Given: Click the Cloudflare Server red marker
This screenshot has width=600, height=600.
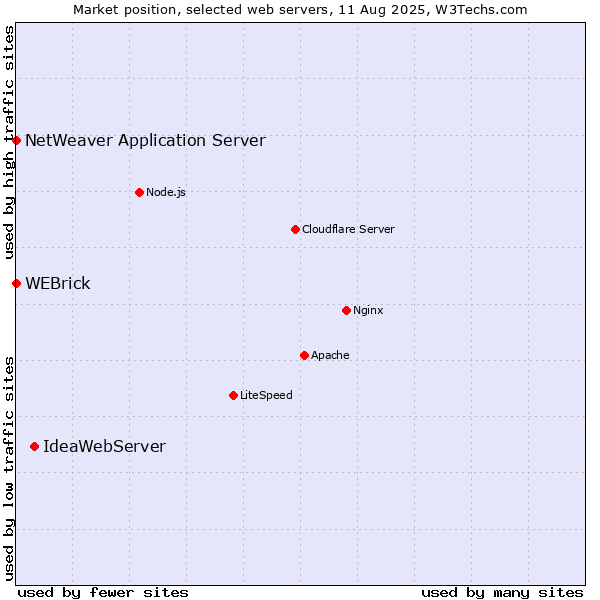Looking at the screenshot, I should (x=295, y=230).
